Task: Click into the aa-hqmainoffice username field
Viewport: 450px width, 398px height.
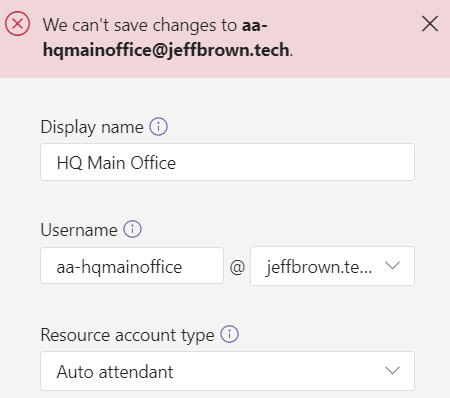Action: [x=132, y=266]
